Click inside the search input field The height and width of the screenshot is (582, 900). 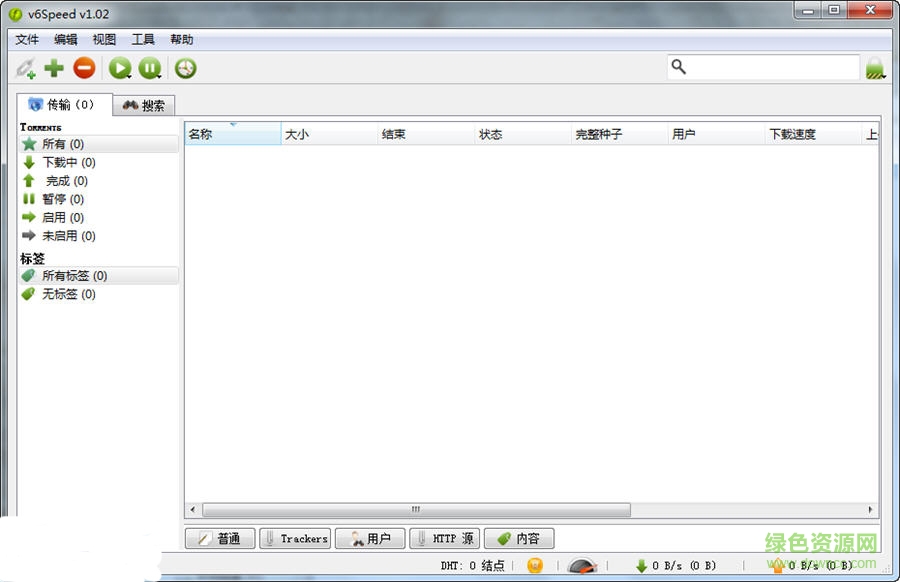click(x=770, y=66)
